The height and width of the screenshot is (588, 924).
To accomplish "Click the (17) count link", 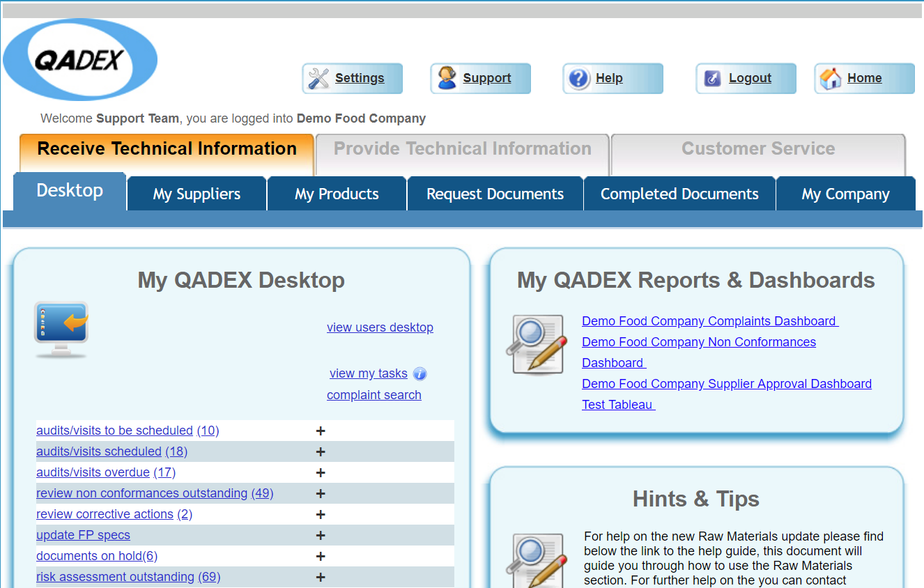I will (164, 472).
